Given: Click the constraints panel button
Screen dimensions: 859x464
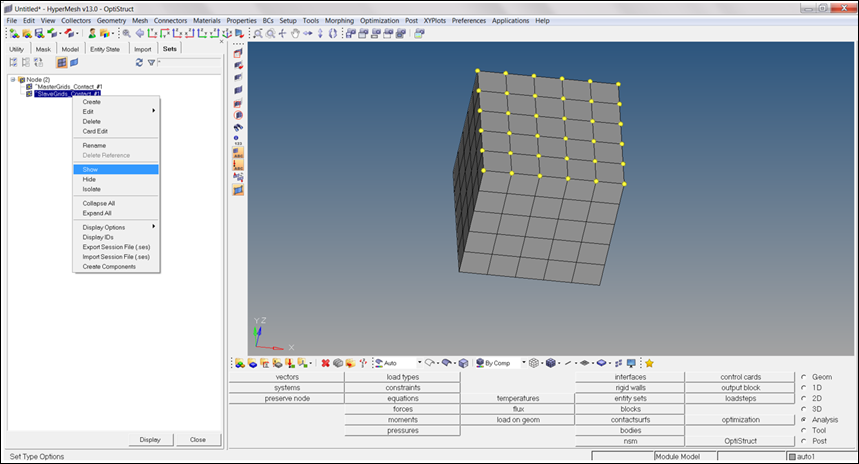Looking at the screenshot, I should pos(402,387).
